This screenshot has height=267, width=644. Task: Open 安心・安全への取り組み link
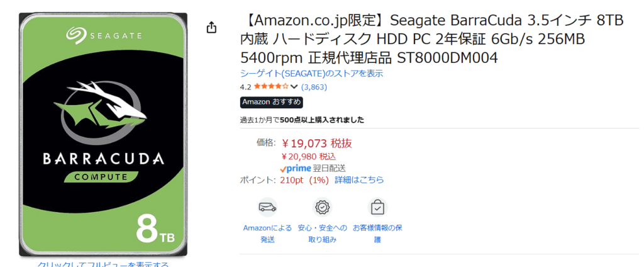tap(322, 233)
